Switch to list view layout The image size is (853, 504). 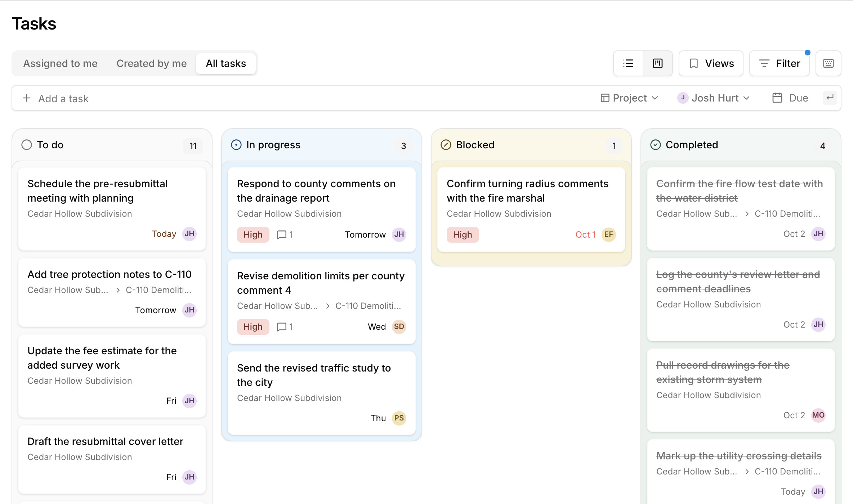pos(628,63)
